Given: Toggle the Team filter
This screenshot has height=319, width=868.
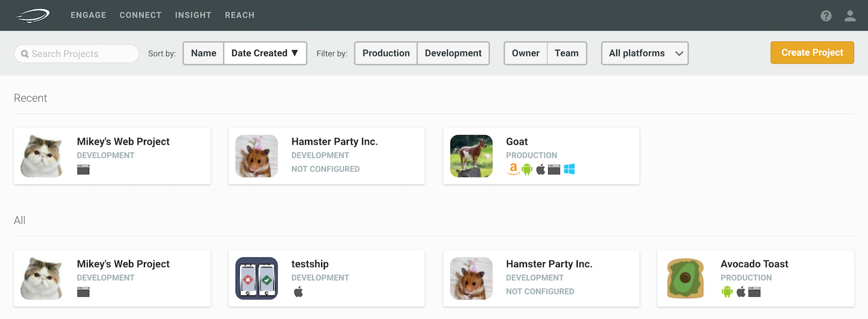Looking at the screenshot, I should [567, 53].
